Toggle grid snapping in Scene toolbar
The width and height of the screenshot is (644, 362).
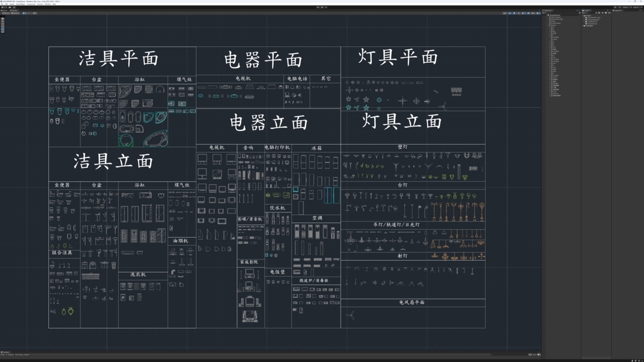30,13
